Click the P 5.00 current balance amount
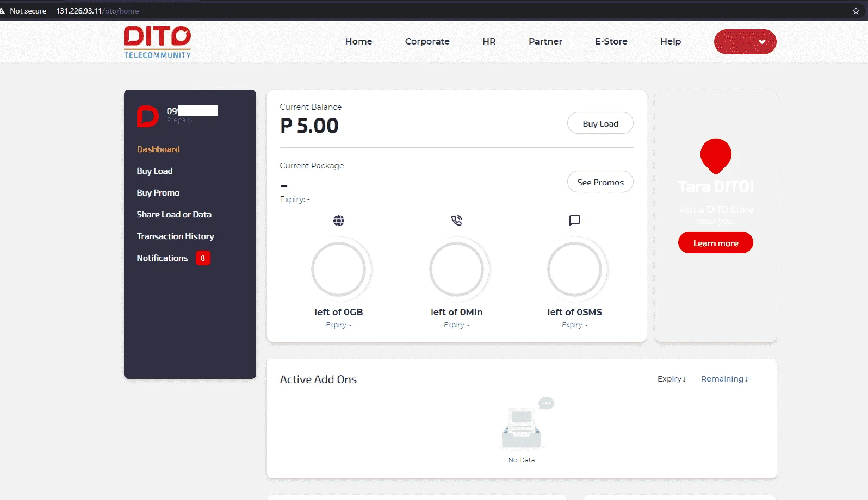 click(309, 126)
